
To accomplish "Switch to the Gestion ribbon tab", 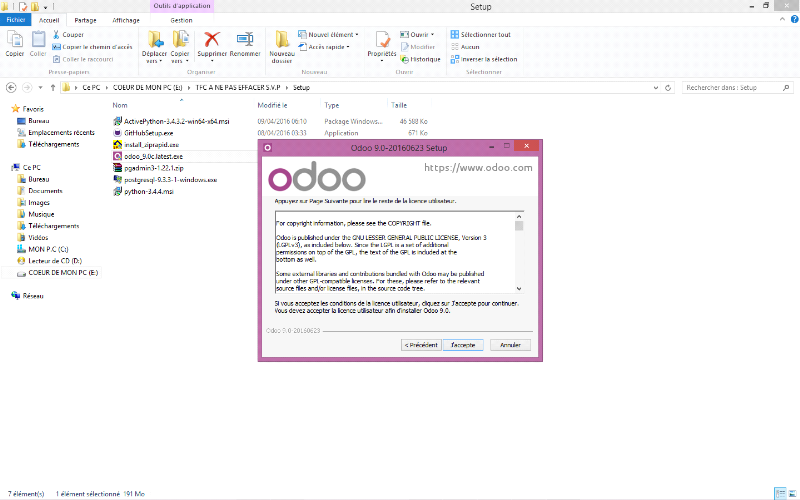I will (181, 20).
